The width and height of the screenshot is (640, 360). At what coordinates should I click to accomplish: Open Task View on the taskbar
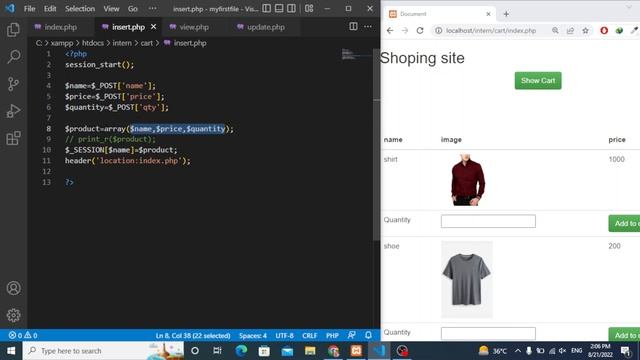(x=217, y=351)
